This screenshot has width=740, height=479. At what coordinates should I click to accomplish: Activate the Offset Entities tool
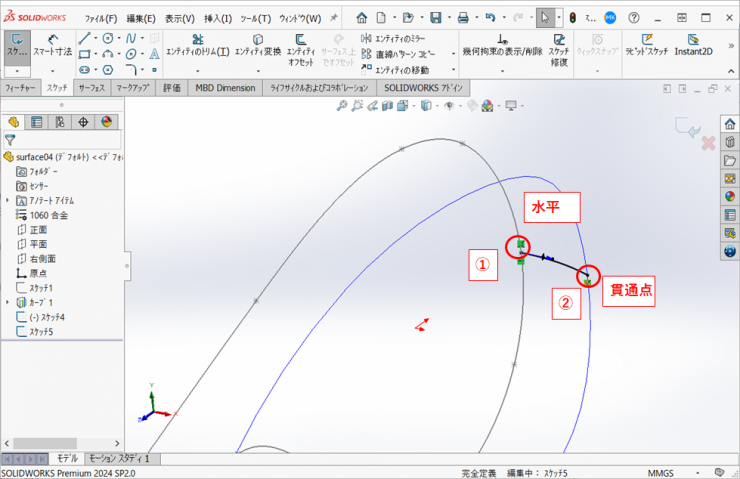point(301,46)
